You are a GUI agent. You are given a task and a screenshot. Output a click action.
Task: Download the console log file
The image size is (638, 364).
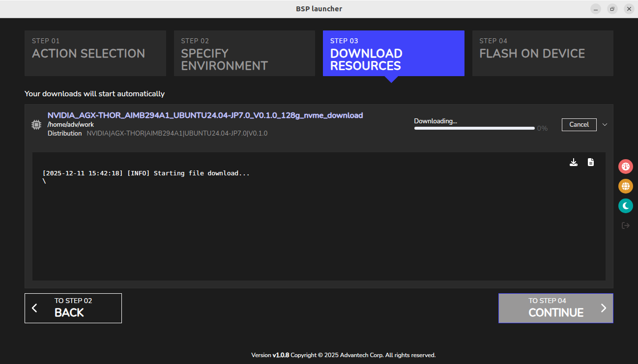pyautogui.click(x=573, y=161)
